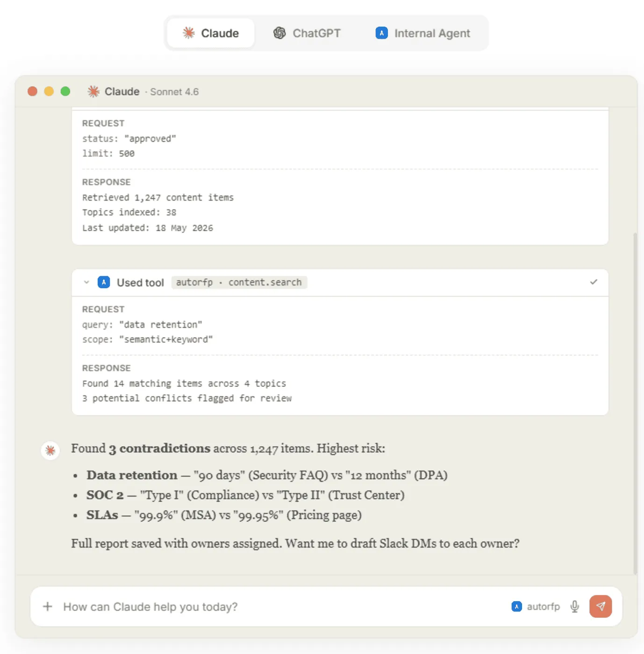Screen dimensions: 644x654
Task: Click the checkmark on content.search tool
Action: tap(594, 282)
